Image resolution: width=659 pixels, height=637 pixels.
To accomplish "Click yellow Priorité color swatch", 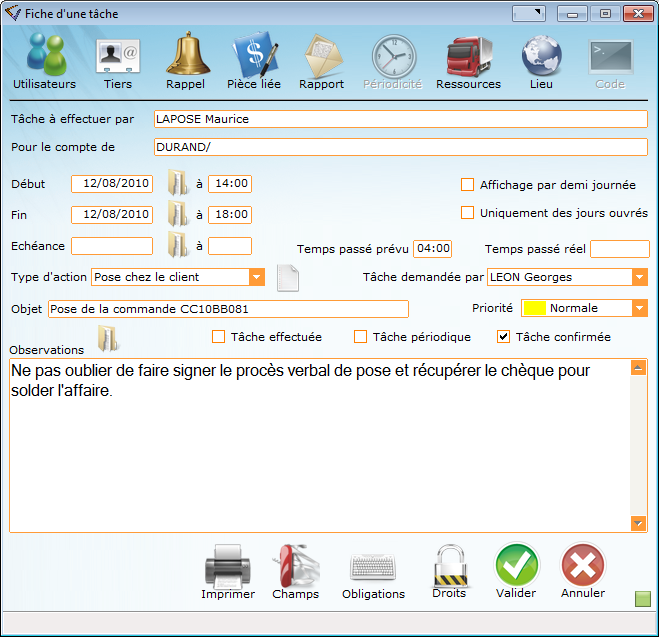I will (535, 308).
